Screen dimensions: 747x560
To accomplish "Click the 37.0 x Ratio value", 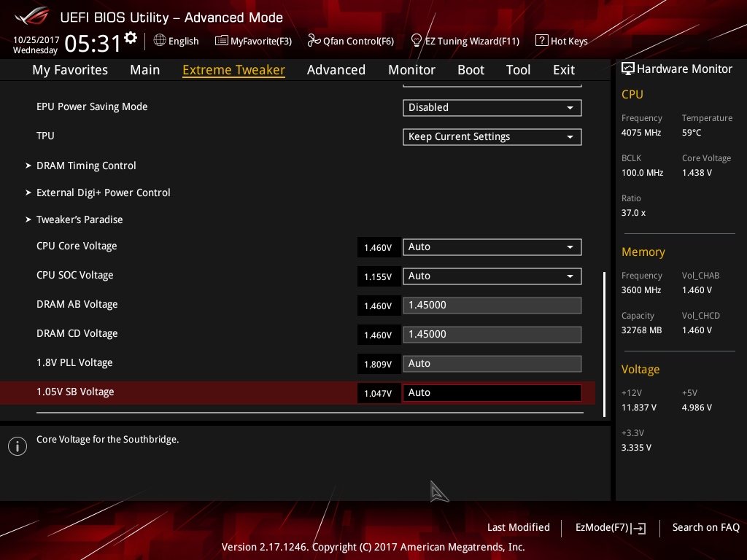I will click(x=634, y=213).
